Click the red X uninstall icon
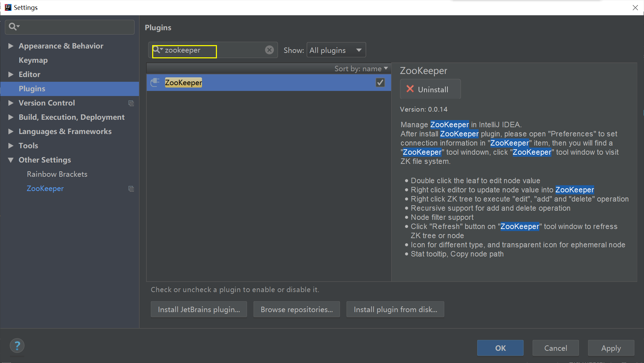 click(x=410, y=89)
